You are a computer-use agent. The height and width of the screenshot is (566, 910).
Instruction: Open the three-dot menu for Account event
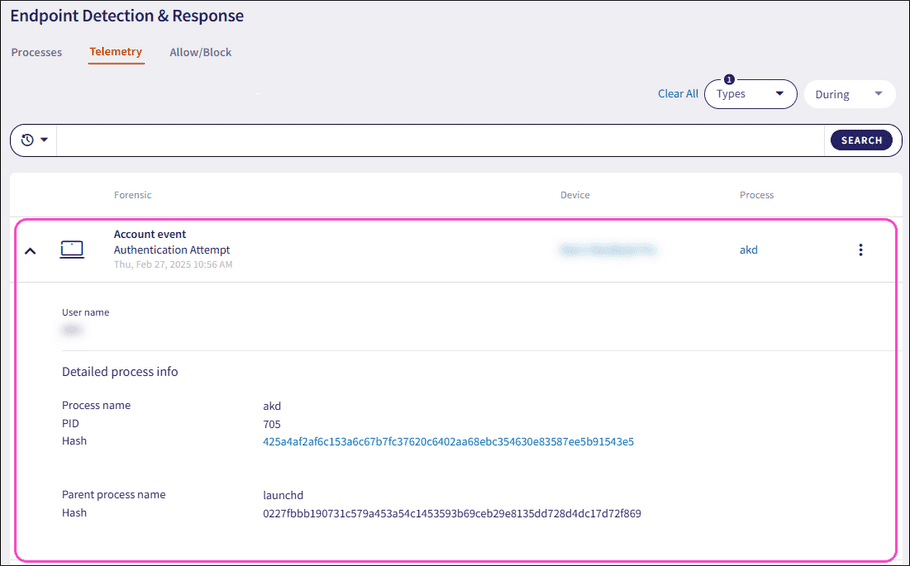point(861,250)
